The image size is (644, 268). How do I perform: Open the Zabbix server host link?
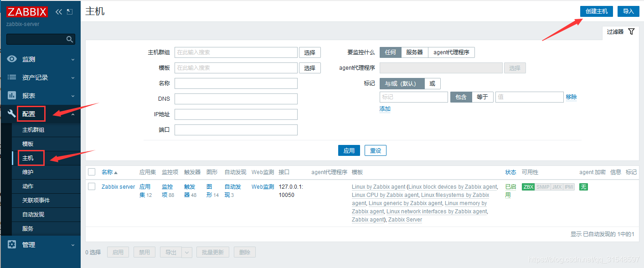pyautogui.click(x=118, y=187)
